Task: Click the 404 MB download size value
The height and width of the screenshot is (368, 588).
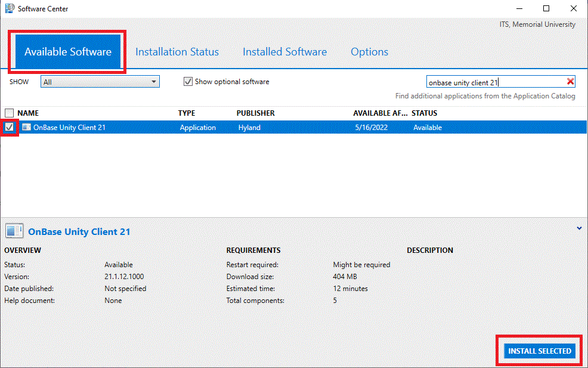Action: pyautogui.click(x=345, y=277)
